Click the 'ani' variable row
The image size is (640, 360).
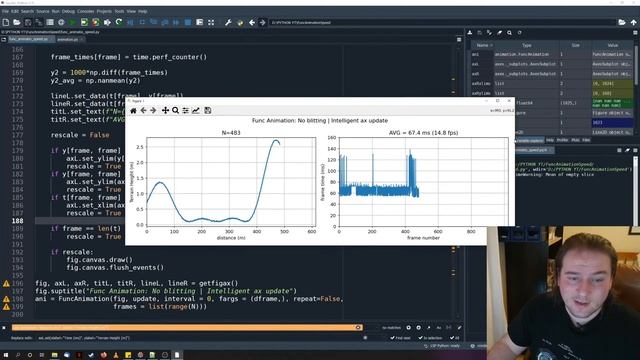[x=552, y=54]
